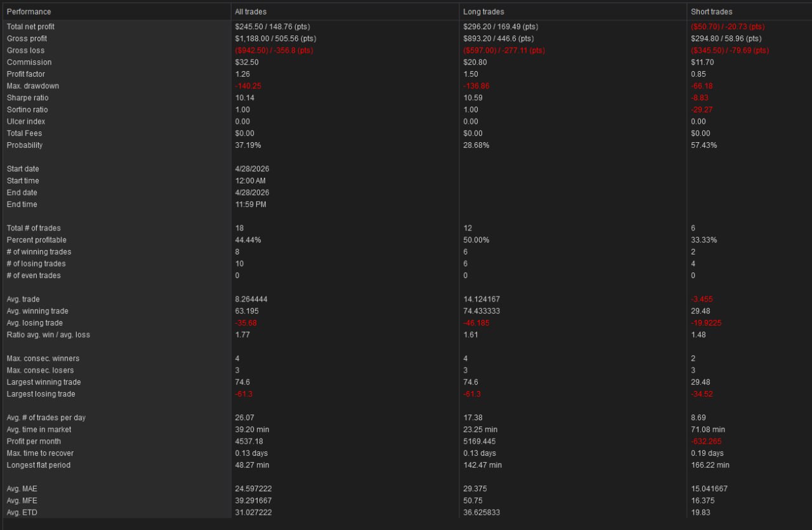Screen dimensions: 812x530
Task: Click the All trades column header
Action: click(251, 11)
